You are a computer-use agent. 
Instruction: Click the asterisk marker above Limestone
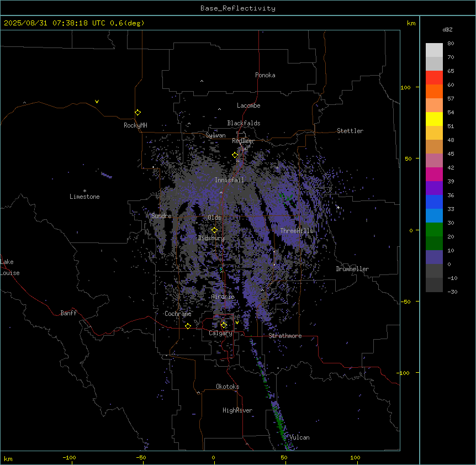tap(84, 191)
